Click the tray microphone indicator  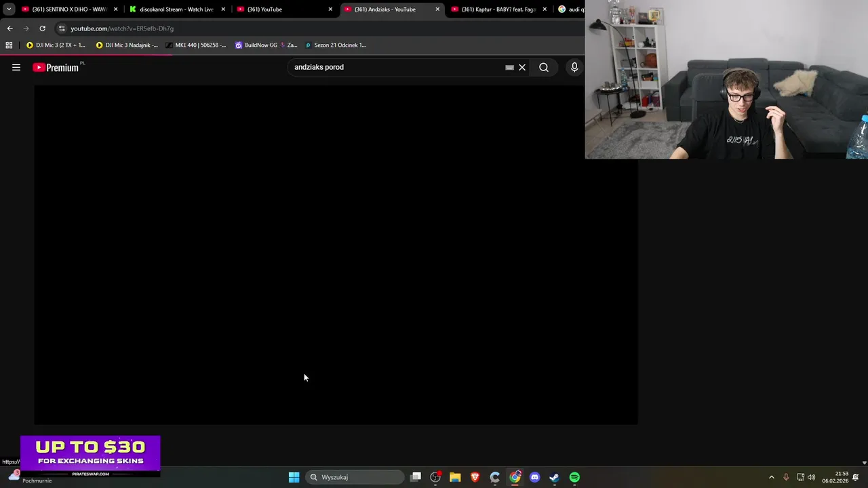point(786,477)
